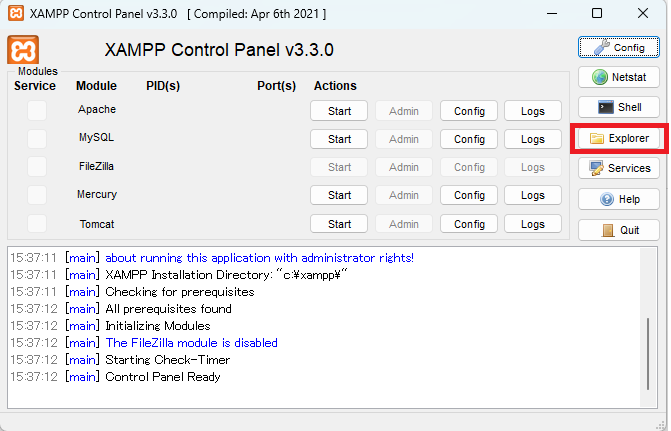Viewport: 671px width, 431px height.
Task: Click the PID(s) column header
Action: pos(163,86)
